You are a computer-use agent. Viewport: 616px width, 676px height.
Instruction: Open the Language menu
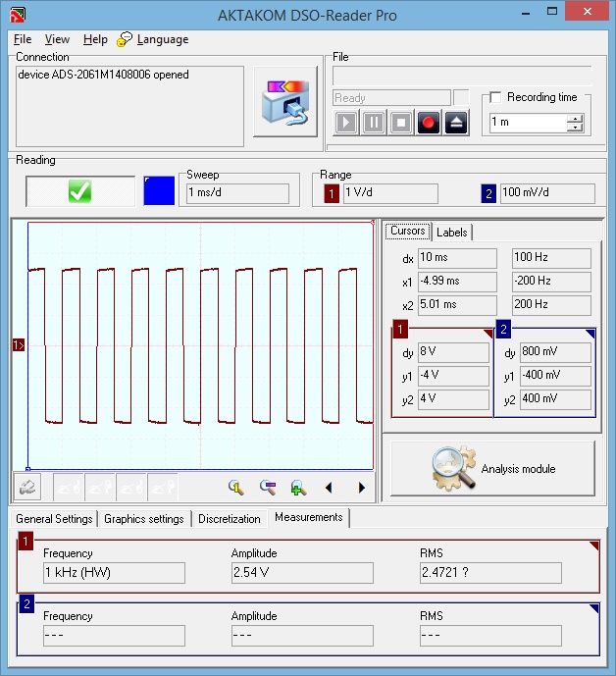(163, 39)
